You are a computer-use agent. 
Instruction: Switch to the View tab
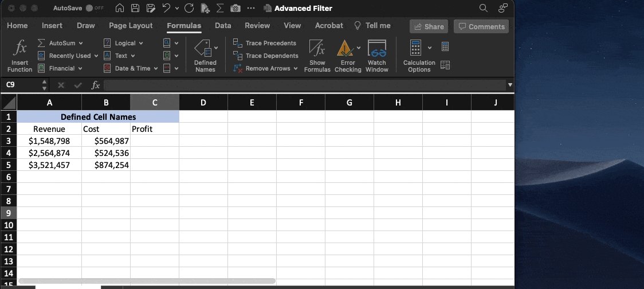pos(292,25)
